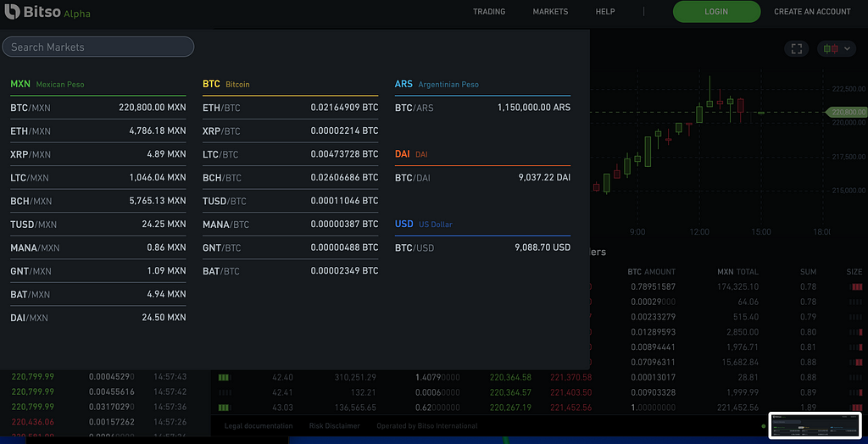The height and width of the screenshot is (444, 868).
Task: Select the MANA/MXN market
Action: (98, 247)
